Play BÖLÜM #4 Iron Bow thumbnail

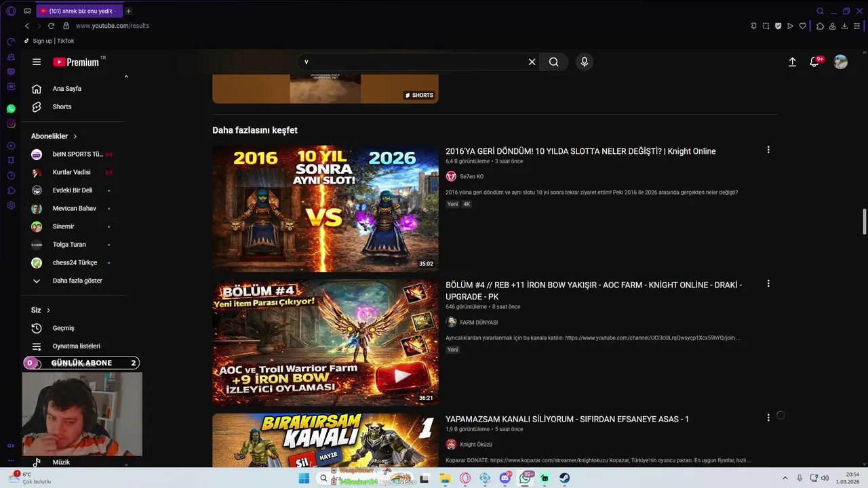325,343
